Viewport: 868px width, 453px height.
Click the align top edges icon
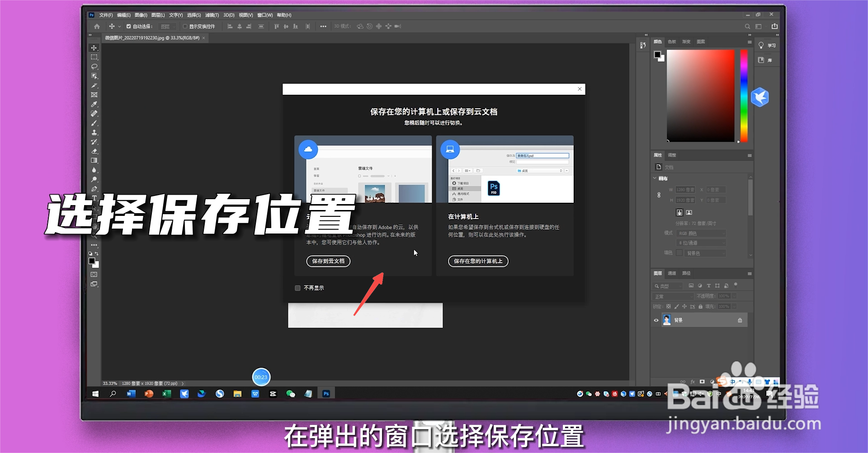coord(276,26)
